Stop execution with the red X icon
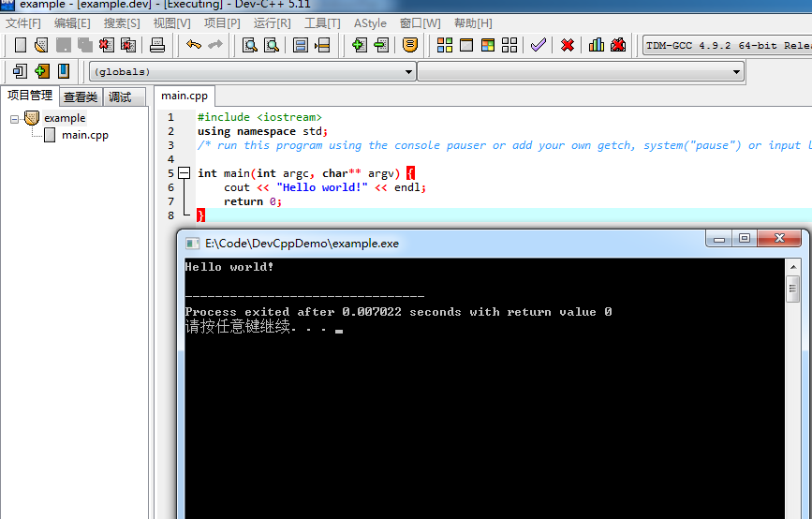The width and height of the screenshot is (812, 519). (x=568, y=45)
